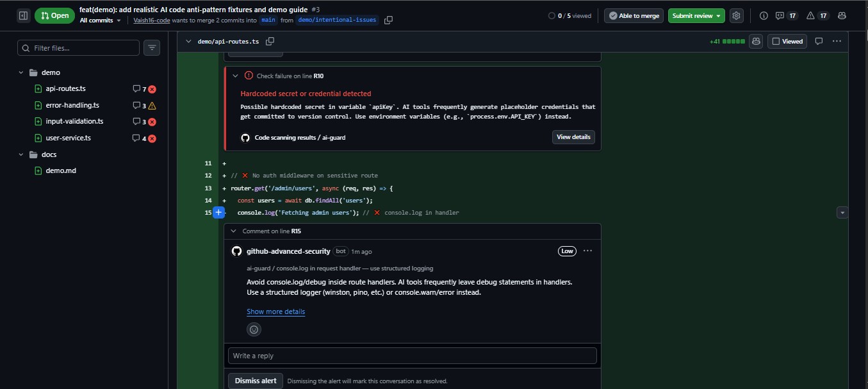Collapse the demo/api-routes.ts diff
868x389 pixels.
pyautogui.click(x=188, y=41)
